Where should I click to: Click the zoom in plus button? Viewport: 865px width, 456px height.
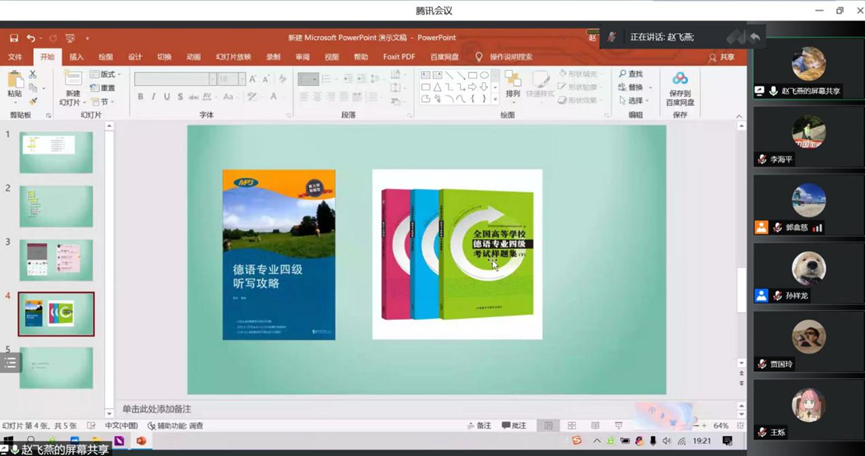(704, 426)
